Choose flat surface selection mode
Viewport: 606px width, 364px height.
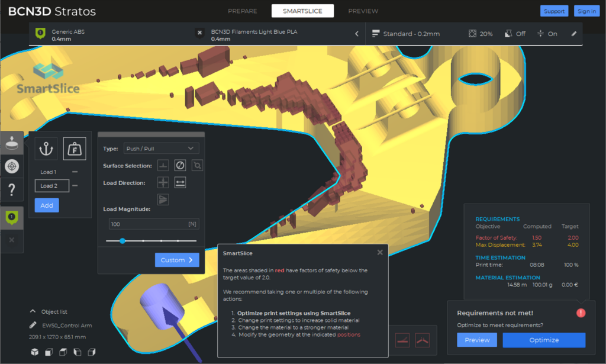pyautogui.click(x=163, y=165)
